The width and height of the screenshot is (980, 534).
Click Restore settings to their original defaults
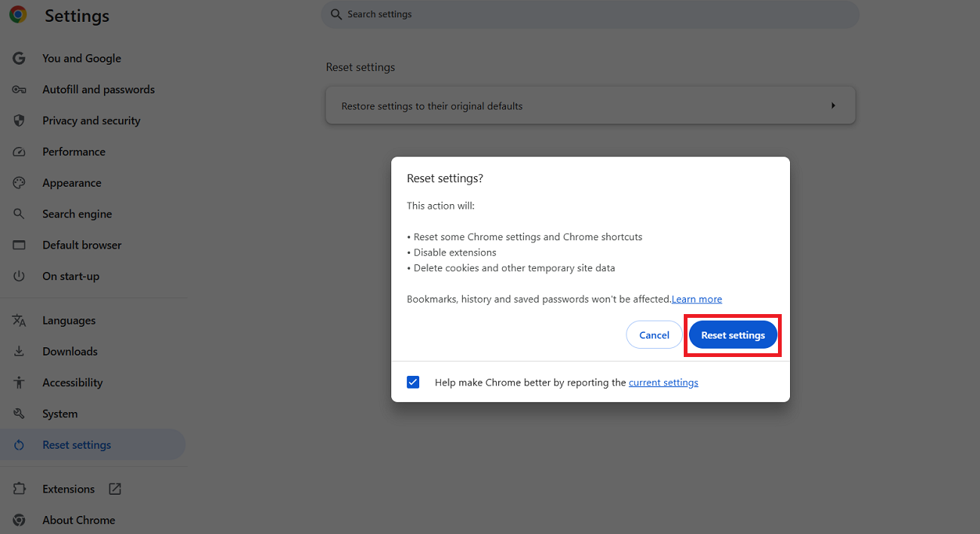590,105
